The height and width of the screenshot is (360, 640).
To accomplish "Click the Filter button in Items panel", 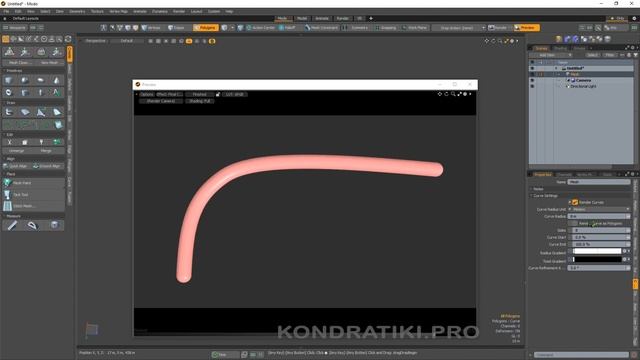I will pyautogui.click(x=609, y=55).
